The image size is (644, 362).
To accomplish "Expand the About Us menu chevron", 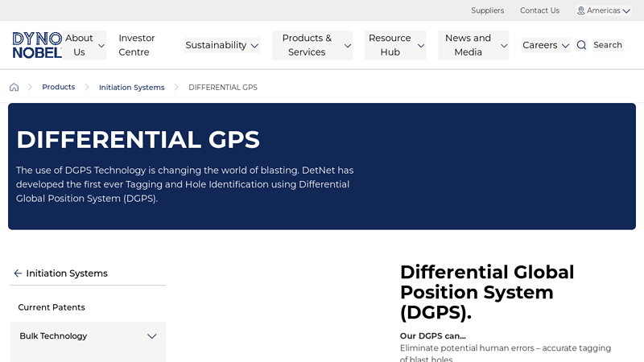I will [101, 46].
